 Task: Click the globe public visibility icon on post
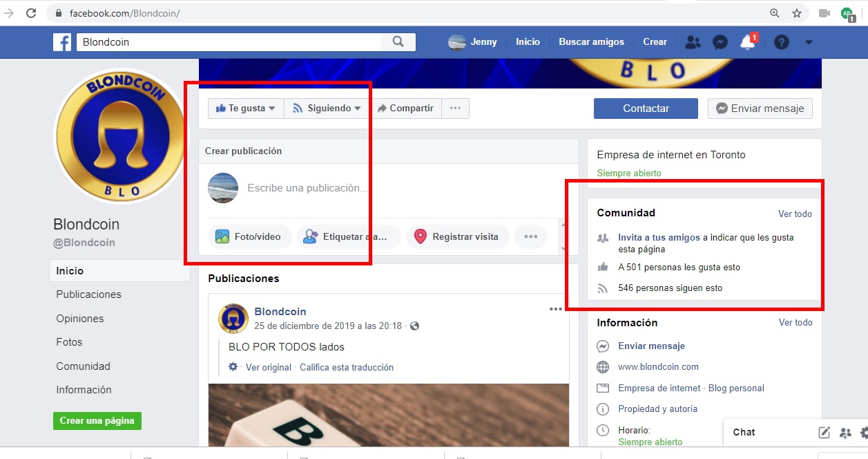(414, 326)
